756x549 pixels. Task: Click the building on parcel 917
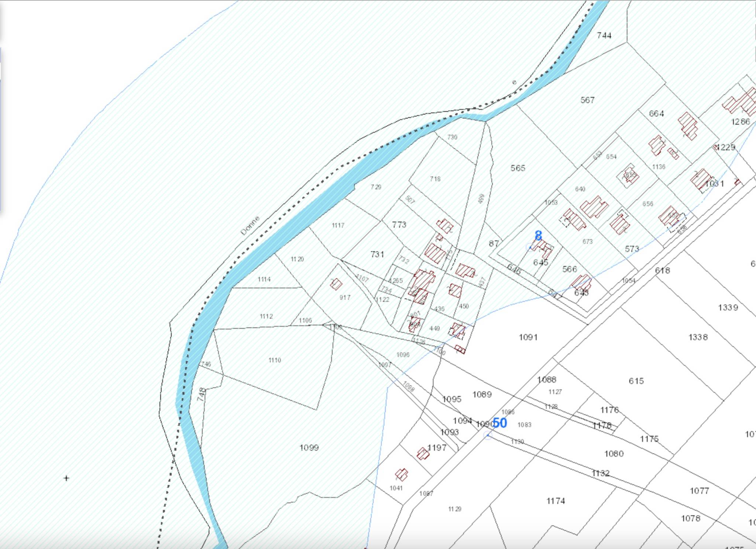click(336, 284)
